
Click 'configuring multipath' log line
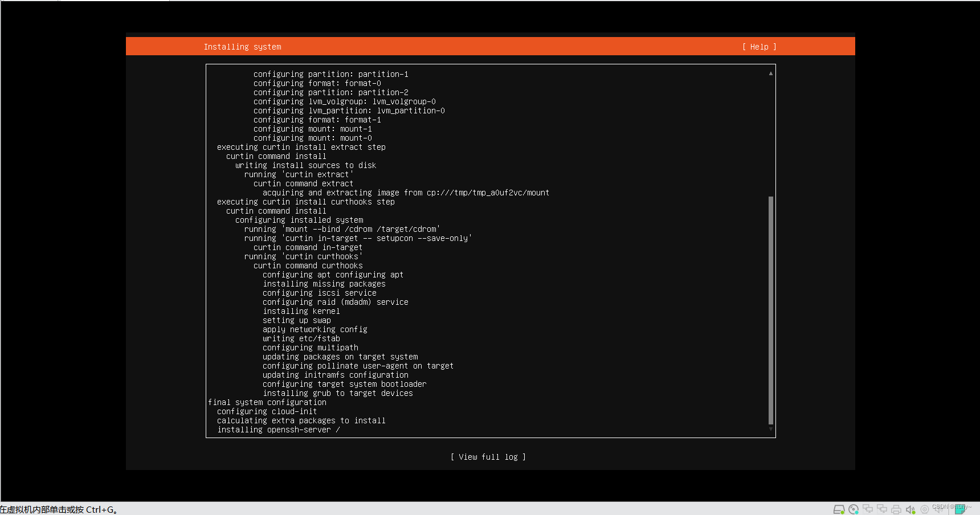click(x=310, y=348)
